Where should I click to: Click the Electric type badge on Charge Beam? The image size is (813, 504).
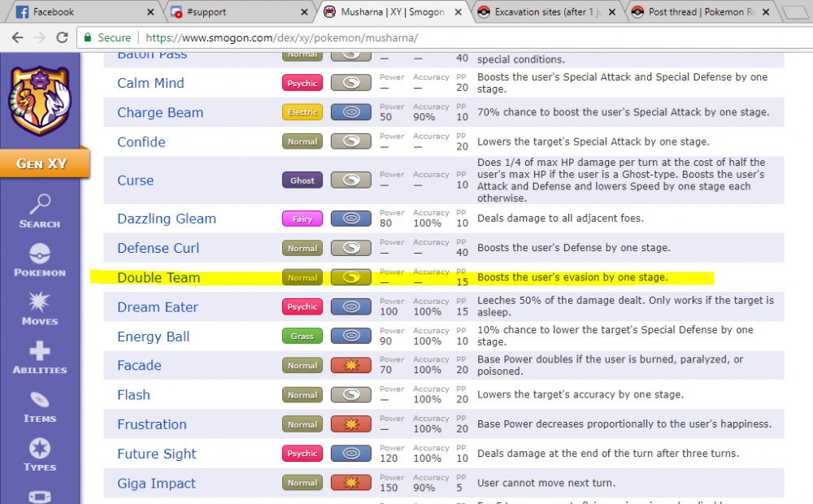pyautogui.click(x=302, y=112)
